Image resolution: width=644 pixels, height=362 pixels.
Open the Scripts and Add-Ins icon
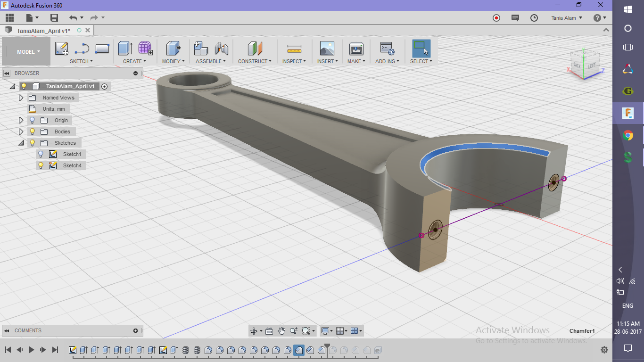pyautogui.click(x=387, y=49)
